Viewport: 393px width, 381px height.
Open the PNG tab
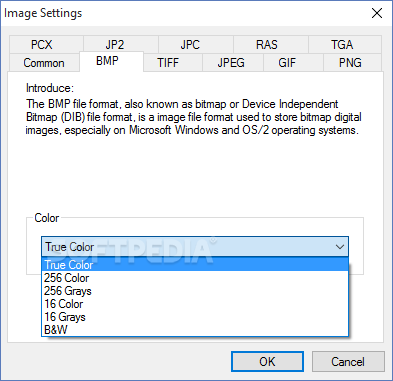[352, 63]
